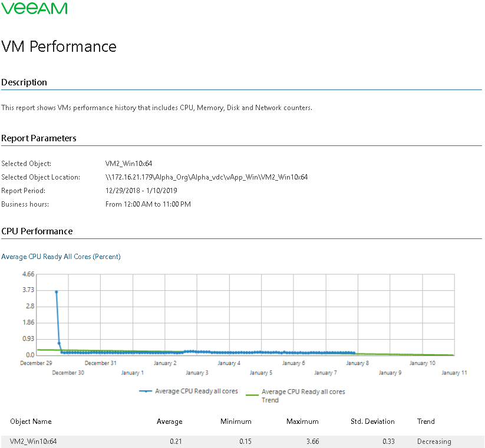This screenshot has height=448, width=485.
Task: Select the peak data point on the chart
Action: click(x=57, y=292)
